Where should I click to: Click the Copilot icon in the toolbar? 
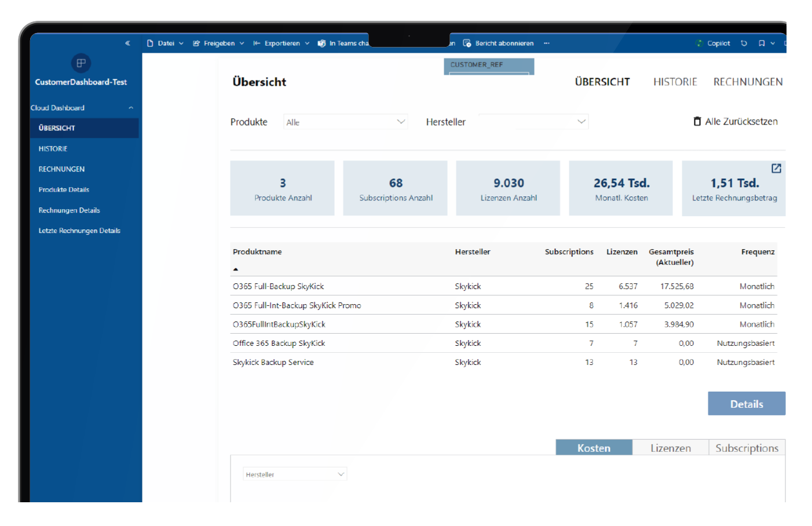(700, 43)
